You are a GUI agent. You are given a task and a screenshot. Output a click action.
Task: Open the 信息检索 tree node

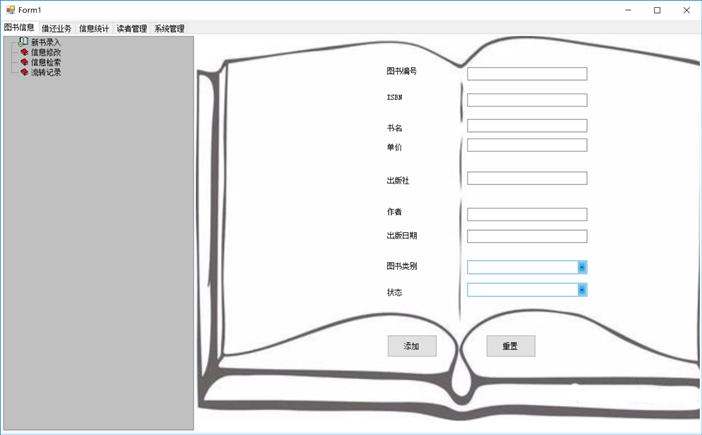coord(46,62)
